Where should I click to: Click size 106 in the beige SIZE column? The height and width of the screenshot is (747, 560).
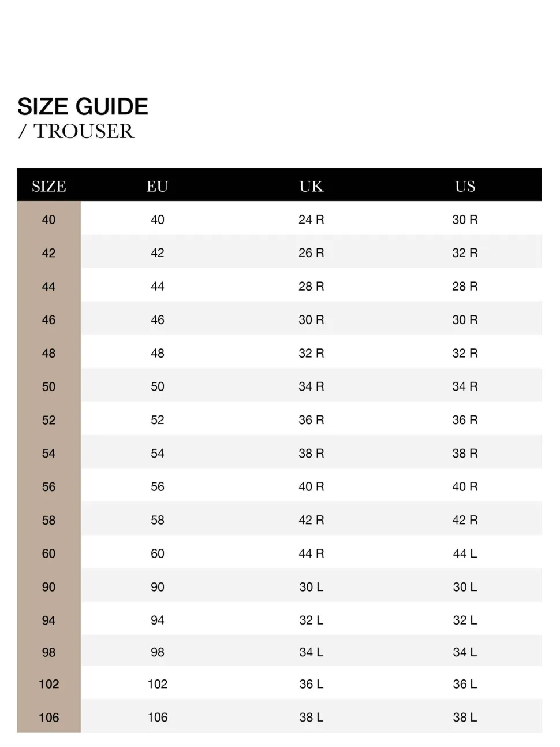[x=48, y=718]
